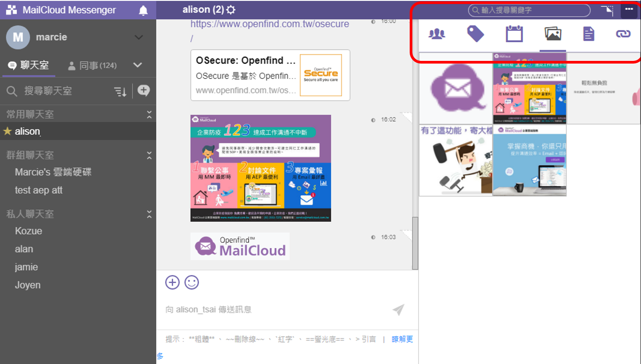Collapse the 群組聊天室 section

[x=149, y=156]
